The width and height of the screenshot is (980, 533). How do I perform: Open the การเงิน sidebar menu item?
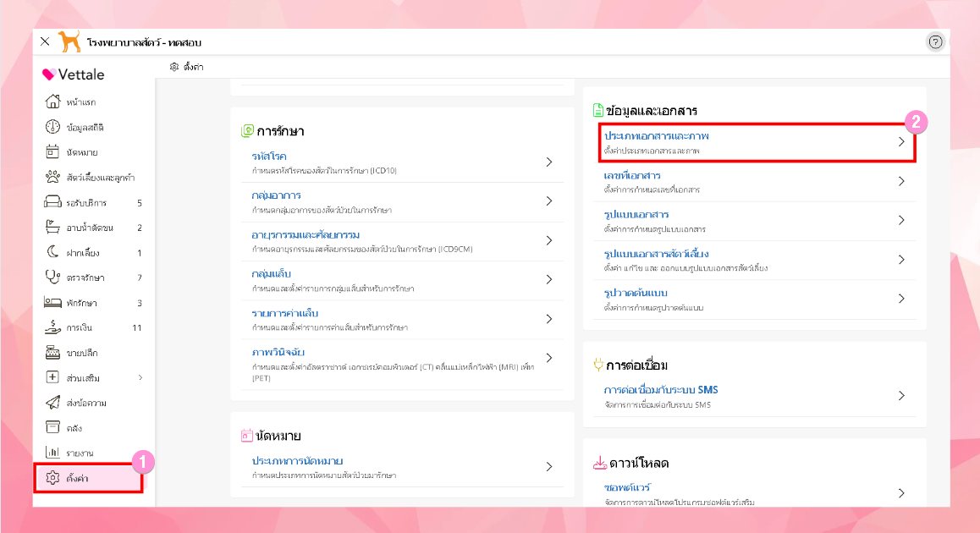(x=80, y=327)
